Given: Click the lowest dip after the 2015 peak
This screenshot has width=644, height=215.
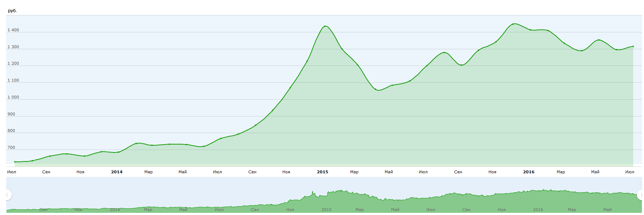Looking at the screenshot, I should (376, 89).
